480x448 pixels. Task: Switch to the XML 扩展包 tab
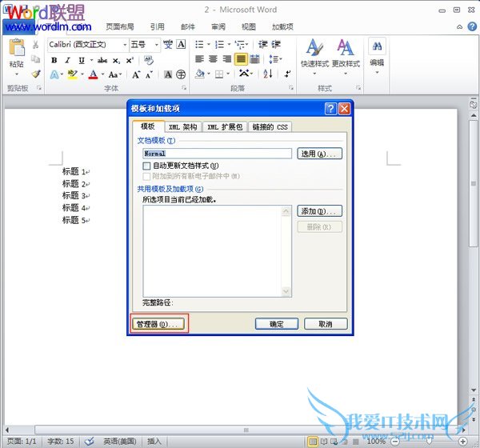225,126
